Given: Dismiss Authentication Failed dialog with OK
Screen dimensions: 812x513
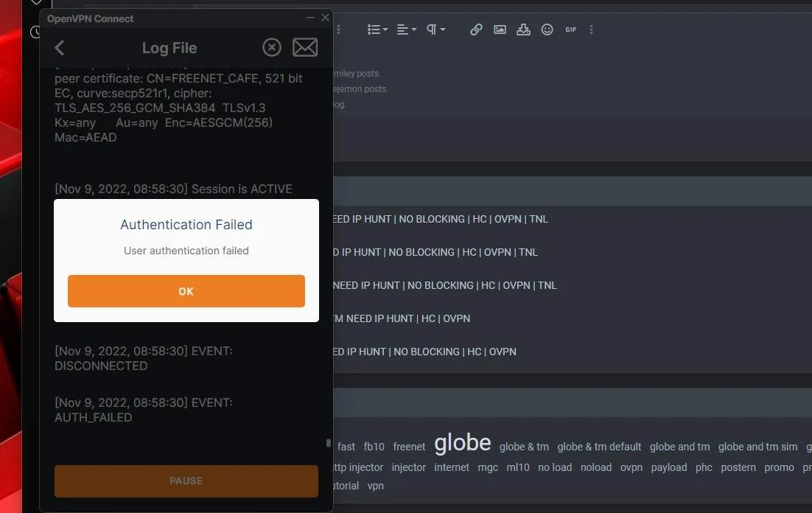Looking at the screenshot, I should coord(186,291).
